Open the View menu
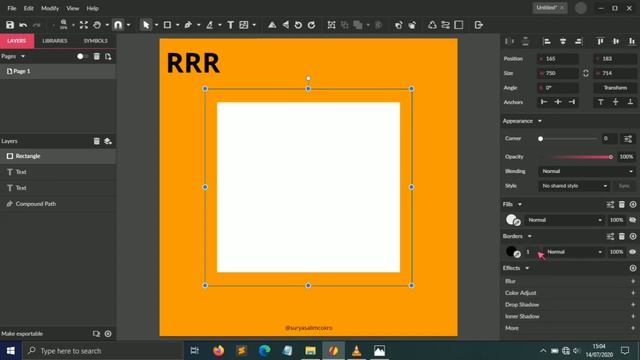 (x=73, y=8)
